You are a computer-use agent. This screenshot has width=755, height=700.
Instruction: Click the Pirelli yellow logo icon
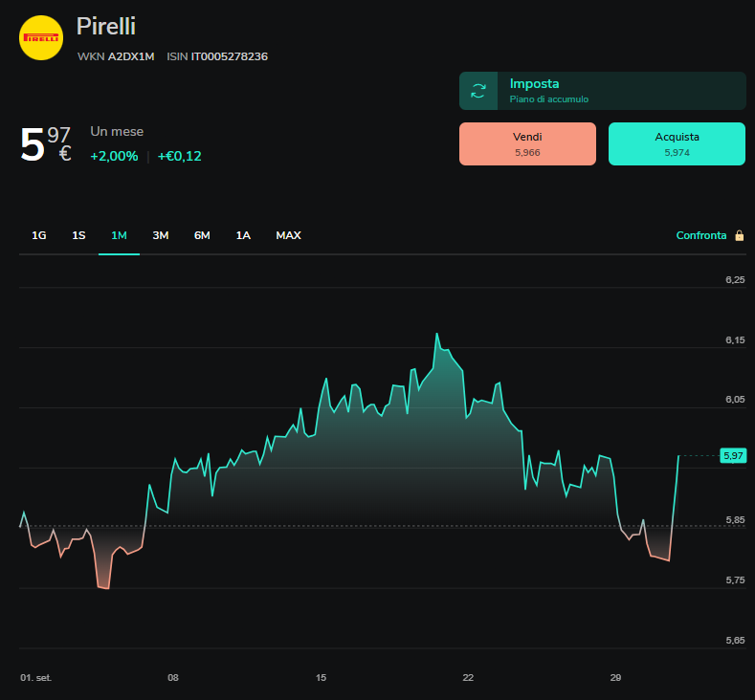(41, 37)
